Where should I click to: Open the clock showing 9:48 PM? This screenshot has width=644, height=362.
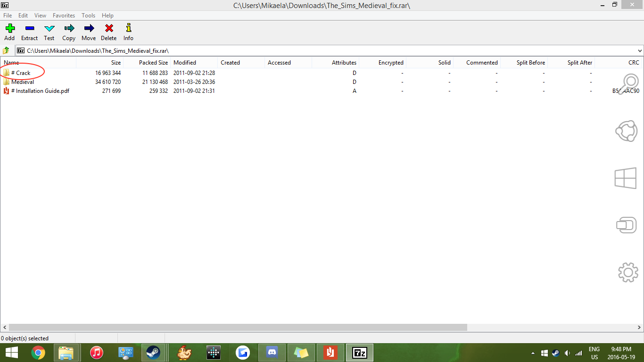621,353
